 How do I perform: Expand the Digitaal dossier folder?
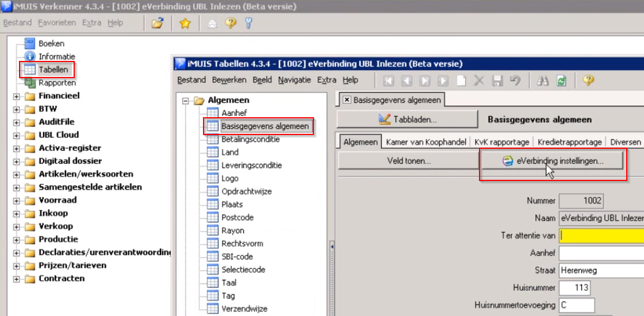tap(17, 161)
